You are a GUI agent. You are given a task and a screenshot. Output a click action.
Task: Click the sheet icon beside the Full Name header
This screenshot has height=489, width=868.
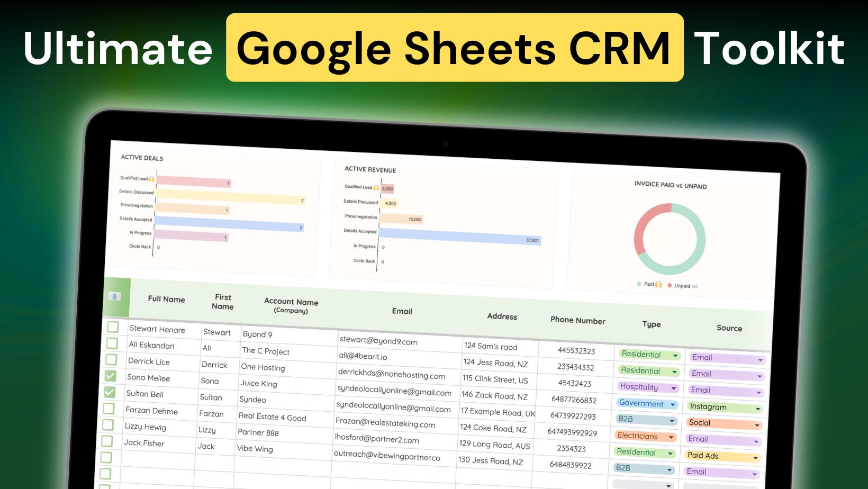[115, 296]
